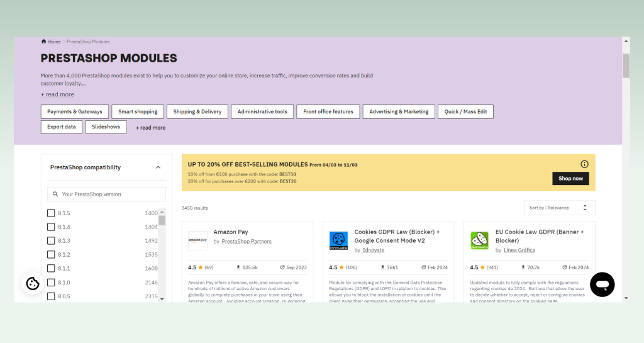Image resolution: width=644 pixels, height=343 pixels.
Task: Click page scrollbar up arrow
Action: (626, 41)
